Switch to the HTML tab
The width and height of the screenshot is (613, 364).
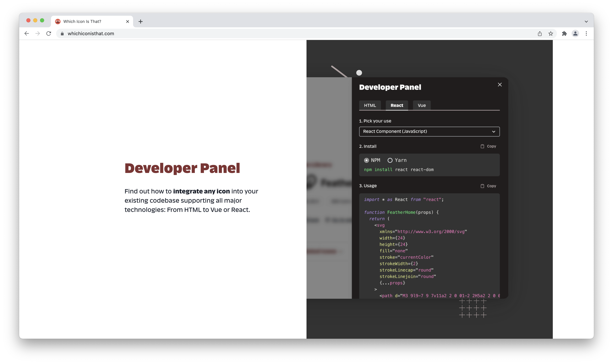click(370, 105)
